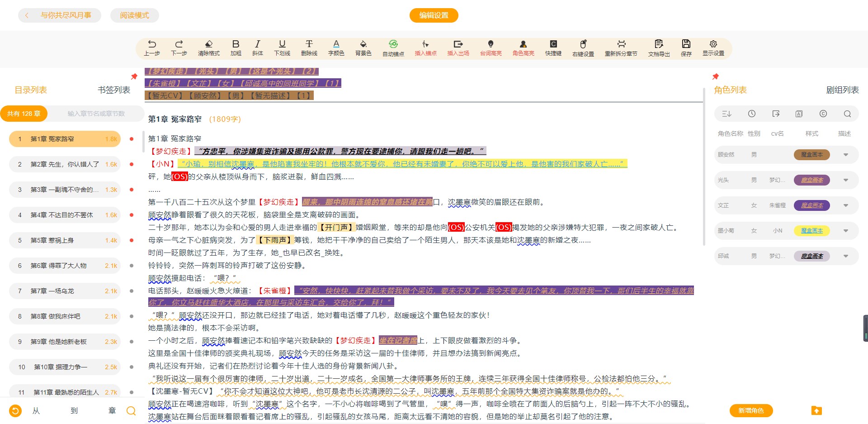Switch to 书签列表 tab
868x424 pixels.
(x=114, y=90)
